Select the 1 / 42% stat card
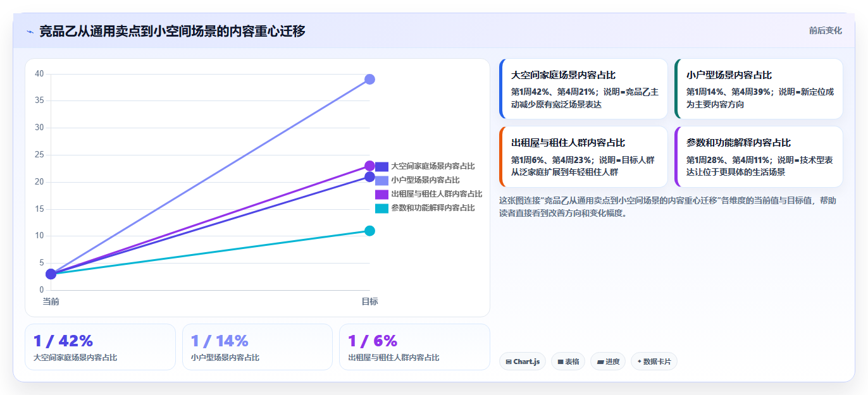Viewport: 868px width, 395px height. (100, 347)
